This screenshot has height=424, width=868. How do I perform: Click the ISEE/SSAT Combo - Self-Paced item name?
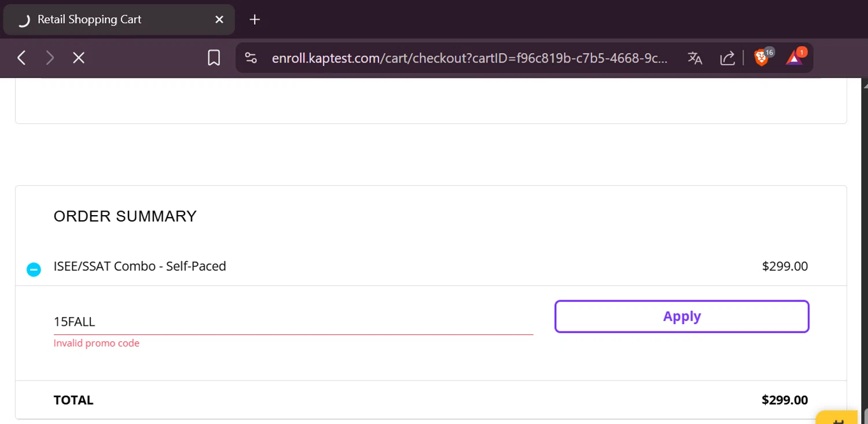tap(140, 266)
